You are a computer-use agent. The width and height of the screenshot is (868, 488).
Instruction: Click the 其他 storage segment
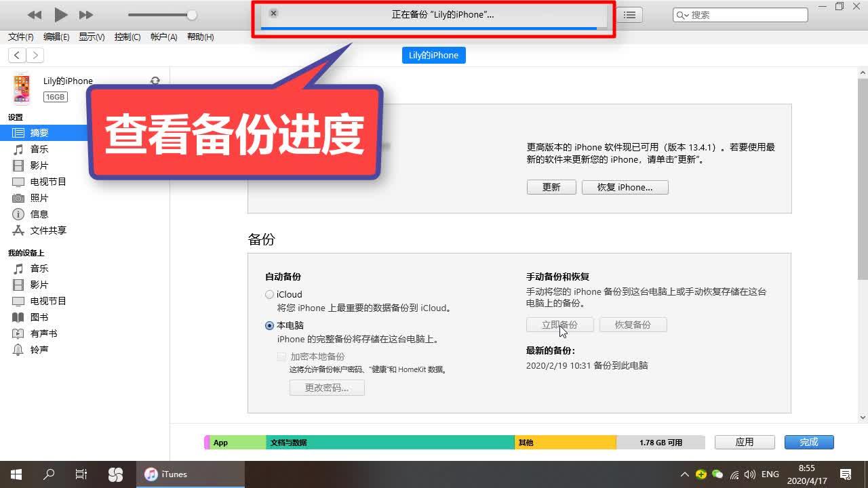point(566,443)
